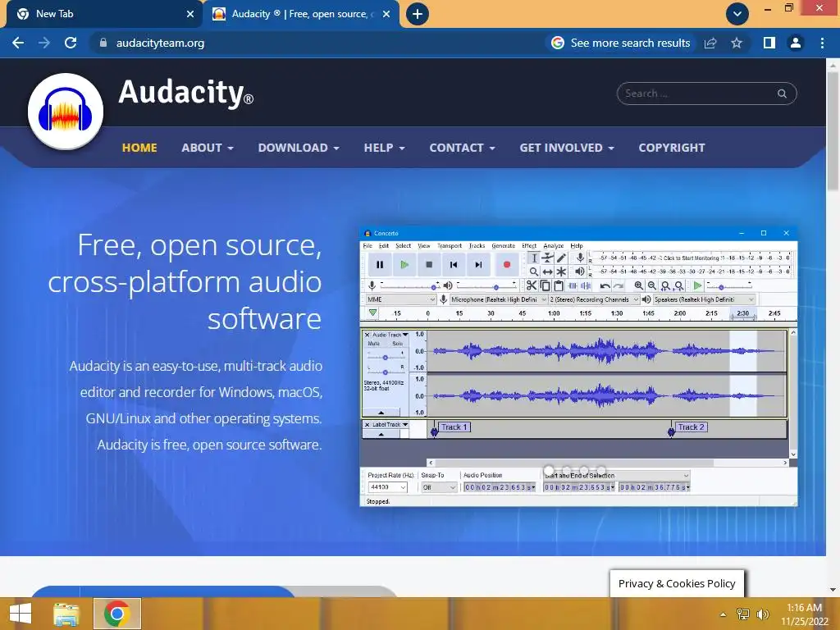Open the Microphone device dropdown in the Concerto screenshot
The image size is (840, 630).
point(498,299)
